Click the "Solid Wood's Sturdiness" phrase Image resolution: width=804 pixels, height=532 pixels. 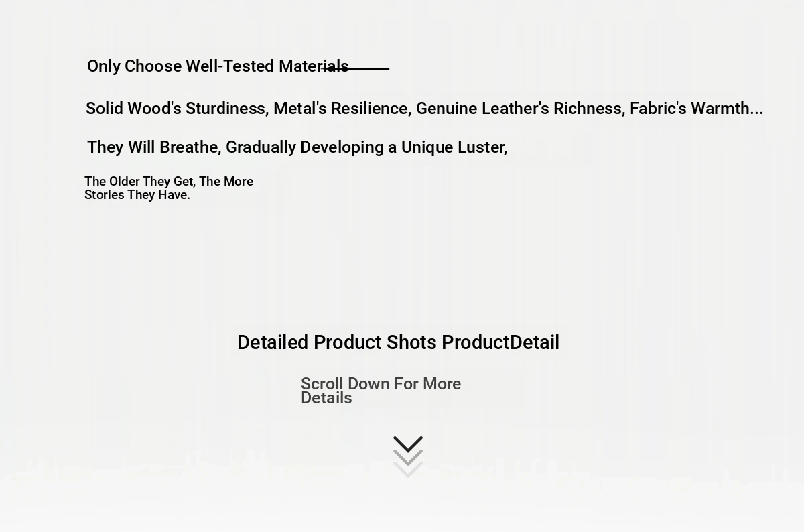[176, 109]
